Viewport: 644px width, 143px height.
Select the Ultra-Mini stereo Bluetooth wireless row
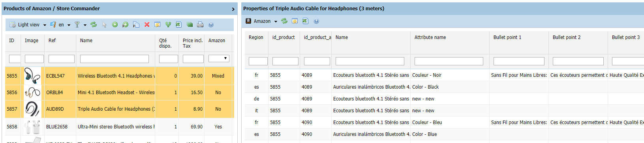pos(120,127)
